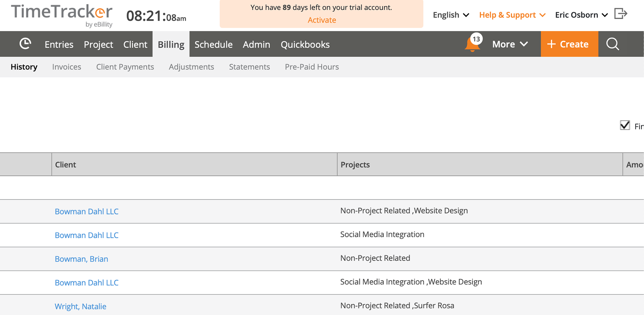Open the Client Payments tab
644x315 pixels.
125,67
